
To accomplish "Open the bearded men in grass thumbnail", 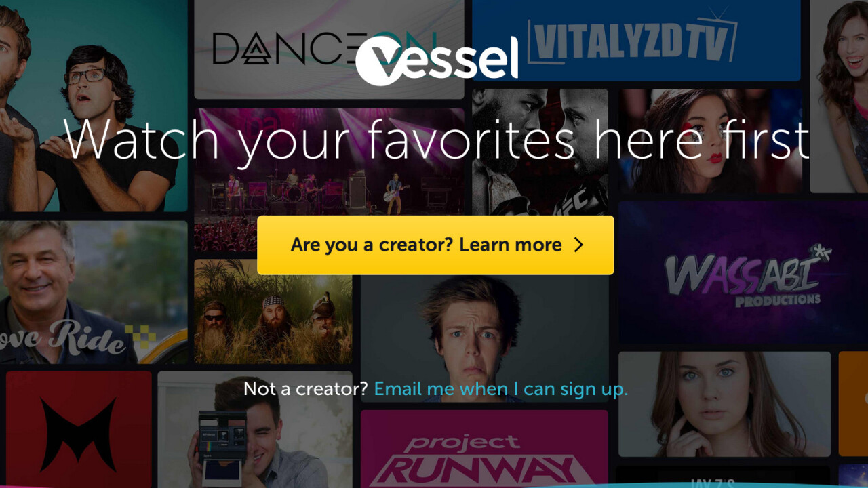I will 273,312.
